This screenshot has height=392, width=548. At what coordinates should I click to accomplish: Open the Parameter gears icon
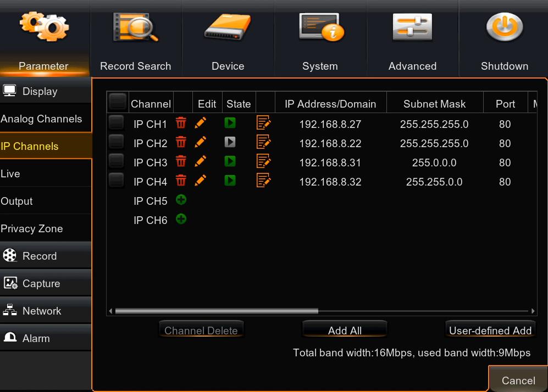coord(44,26)
